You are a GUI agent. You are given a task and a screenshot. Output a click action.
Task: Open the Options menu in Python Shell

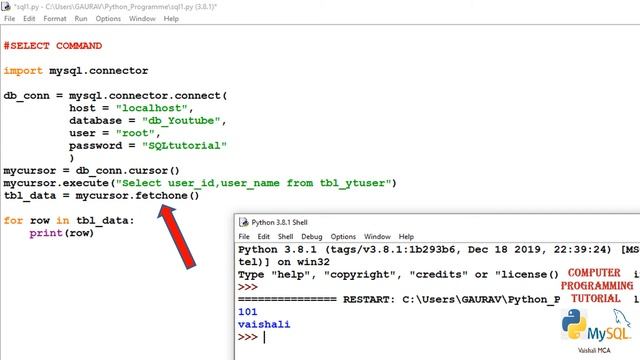click(343, 237)
